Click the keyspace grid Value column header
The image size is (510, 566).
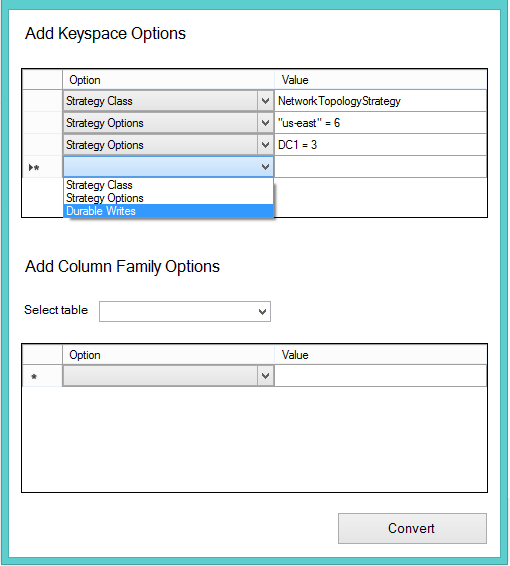[x=380, y=80]
